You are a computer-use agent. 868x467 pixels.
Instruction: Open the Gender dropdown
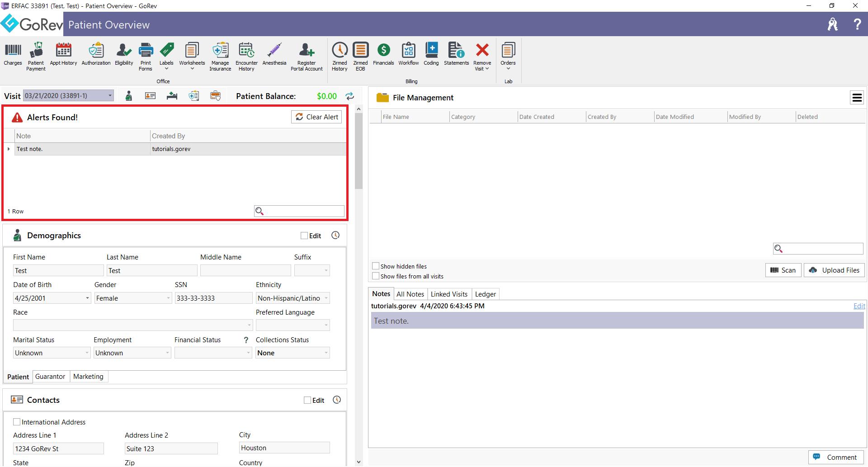click(168, 298)
